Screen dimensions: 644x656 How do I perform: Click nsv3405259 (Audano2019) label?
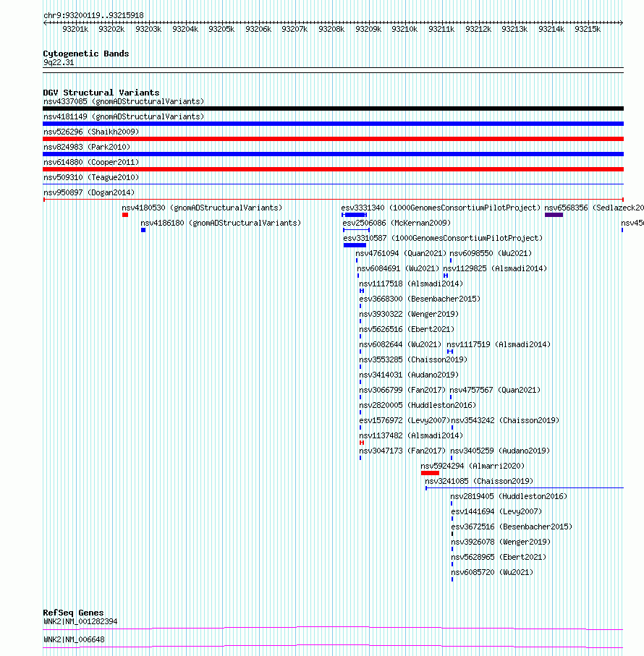click(x=500, y=451)
